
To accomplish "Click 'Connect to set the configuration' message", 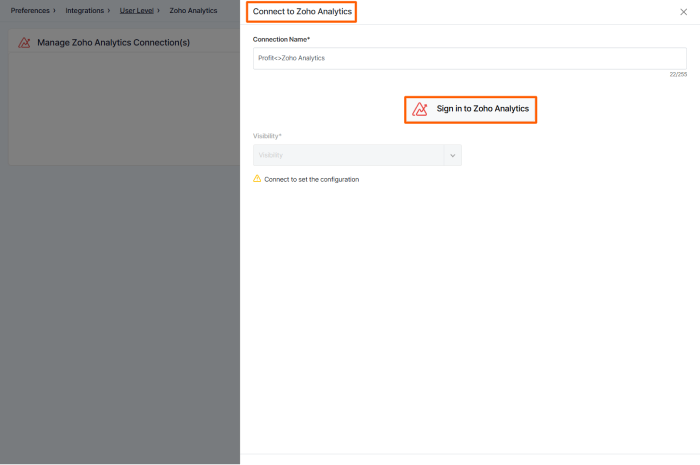I will [x=311, y=179].
